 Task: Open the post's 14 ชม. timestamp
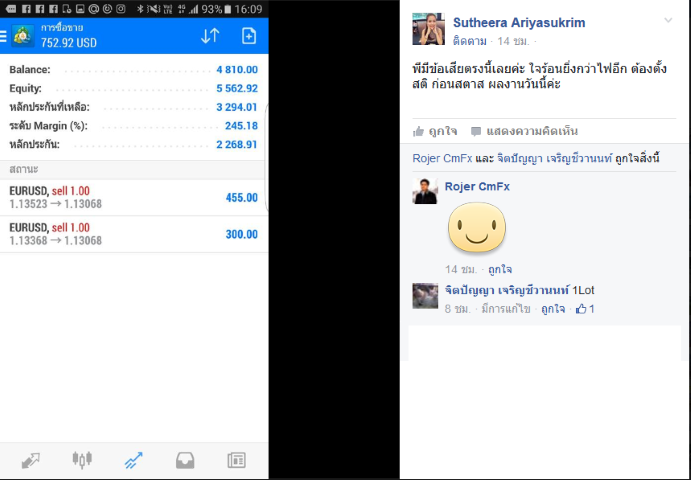pyautogui.click(x=513, y=41)
